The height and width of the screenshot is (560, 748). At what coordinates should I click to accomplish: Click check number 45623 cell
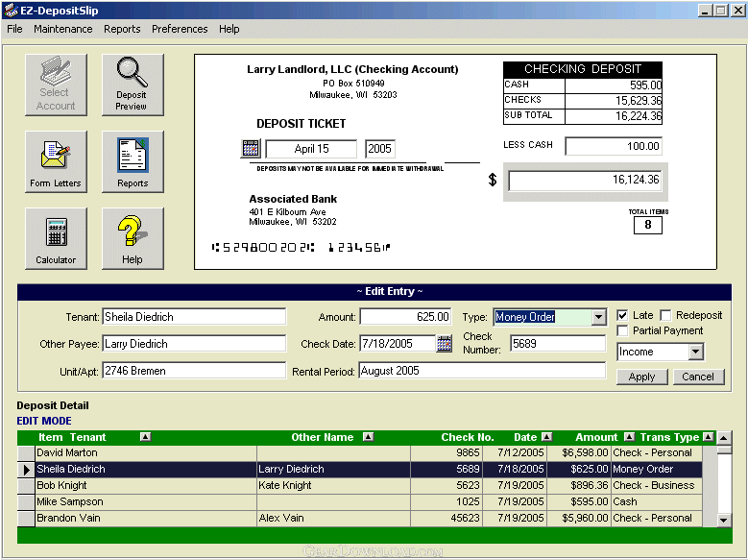point(446,518)
